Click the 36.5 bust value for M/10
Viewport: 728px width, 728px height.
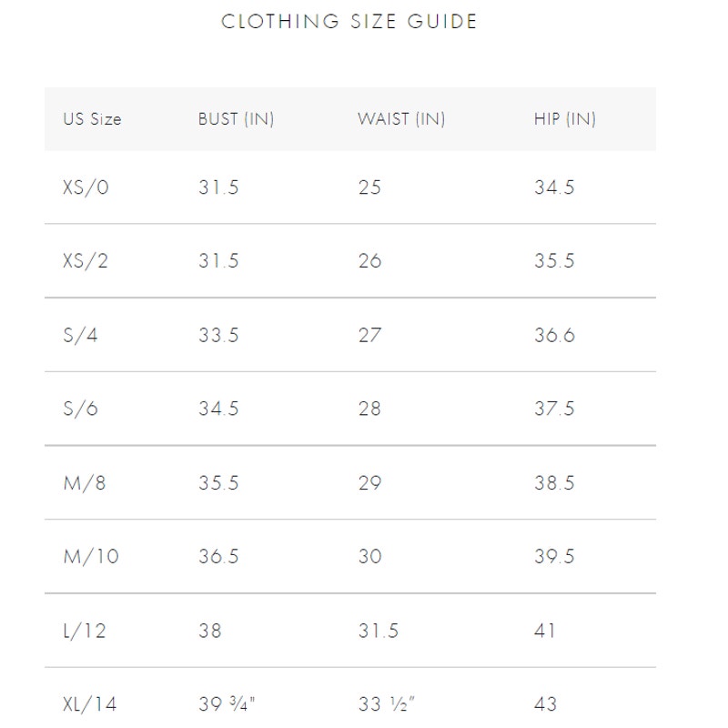(x=218, y=556)
